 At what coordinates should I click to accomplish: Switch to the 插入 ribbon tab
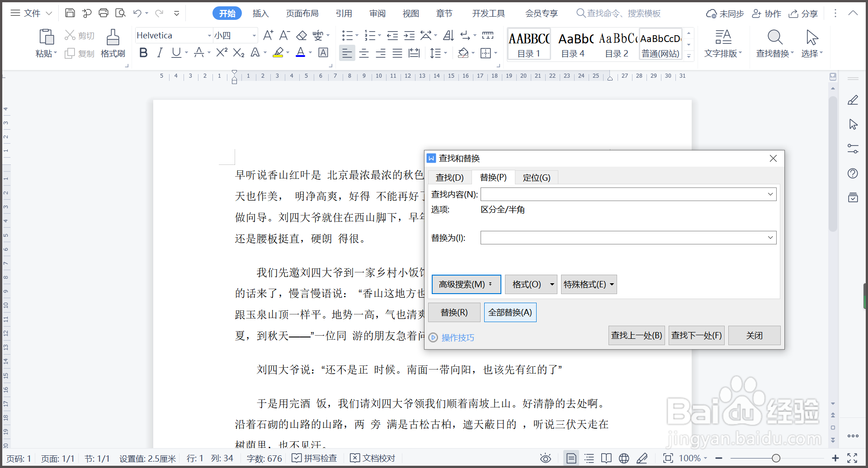(x=260, y=13)
